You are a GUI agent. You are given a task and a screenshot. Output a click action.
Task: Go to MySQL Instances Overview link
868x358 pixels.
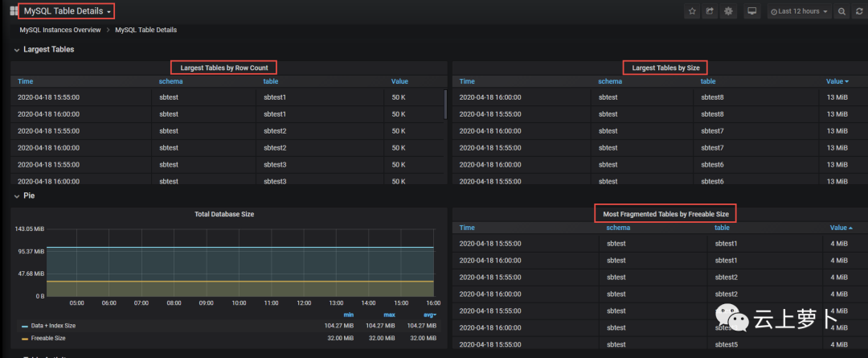[60, 30]
